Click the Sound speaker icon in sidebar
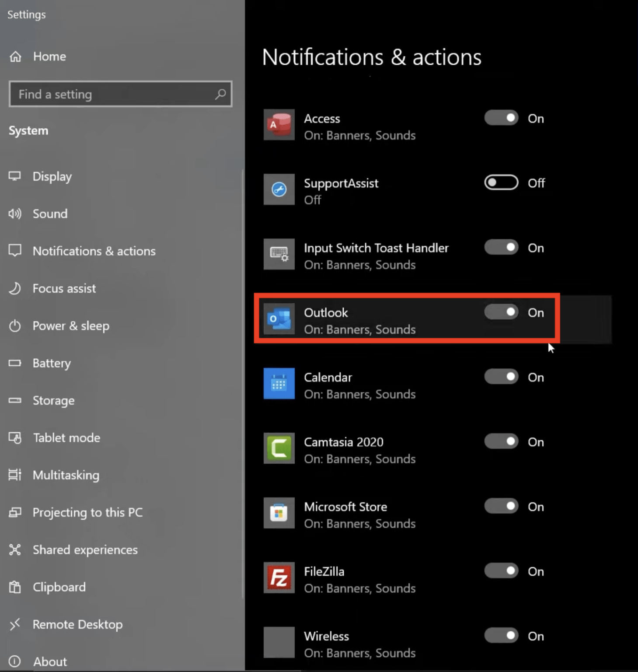 pos(14,213)
